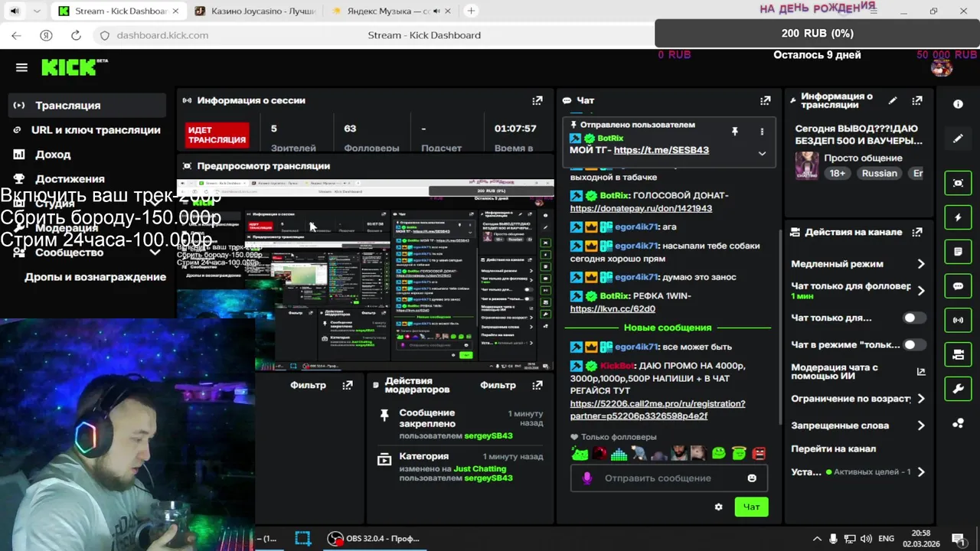Pop out the session information panel
The height and width of the screenshot is (551, 980).
coord(537,100)
